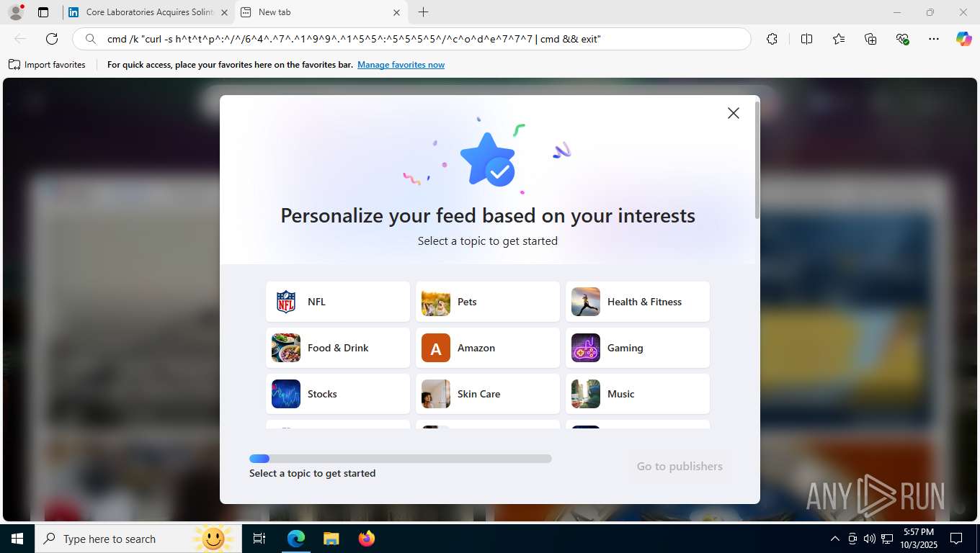Open the Favorites star icon
Viewport: 980px width, 553px height.
point(839,39)
